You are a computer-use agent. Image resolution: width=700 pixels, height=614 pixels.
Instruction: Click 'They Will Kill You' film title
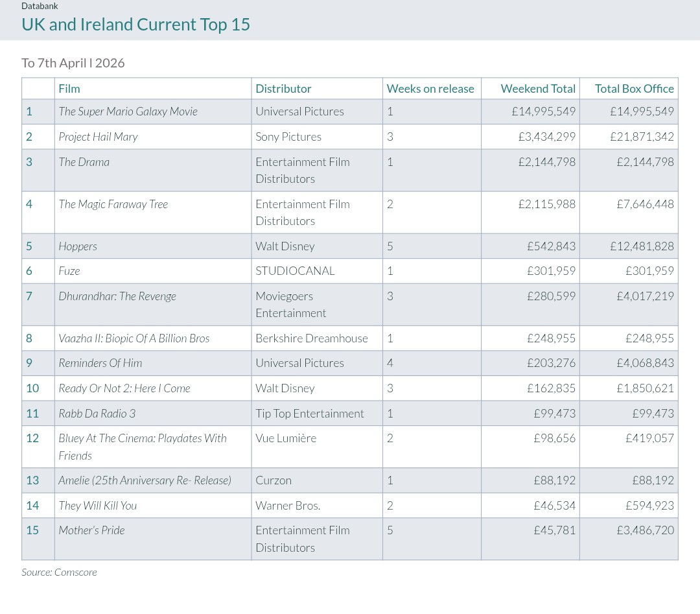[x=98, y=506]
